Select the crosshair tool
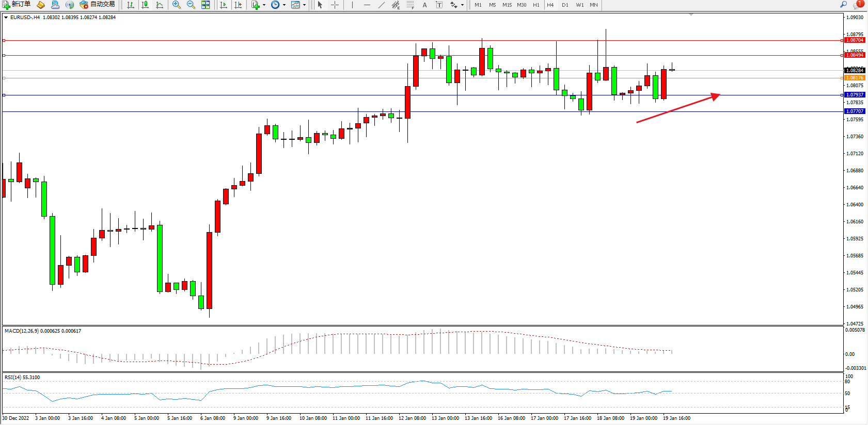Image resolution: width=868 pixels, height=425 pixels. coord(335,5)
